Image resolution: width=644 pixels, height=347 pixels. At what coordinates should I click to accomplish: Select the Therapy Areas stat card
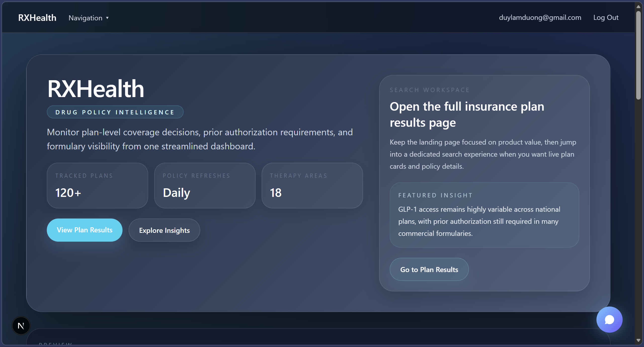point(312,186)
